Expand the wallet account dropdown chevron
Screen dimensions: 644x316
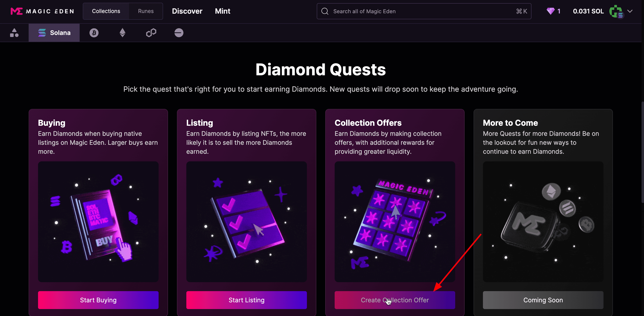tap(630, 11)
